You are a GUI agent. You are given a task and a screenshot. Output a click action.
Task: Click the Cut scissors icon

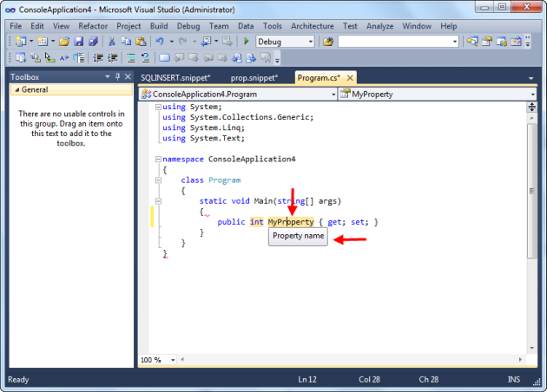click(112, 42)
